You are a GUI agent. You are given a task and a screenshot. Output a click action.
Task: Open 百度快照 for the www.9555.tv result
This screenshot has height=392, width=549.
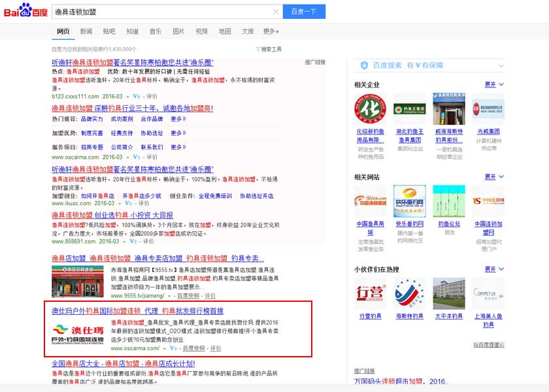click(x=188, y=296)
